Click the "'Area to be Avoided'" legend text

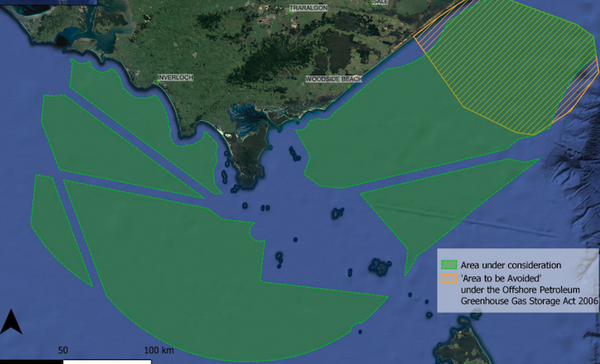click(x=500, y=277)
